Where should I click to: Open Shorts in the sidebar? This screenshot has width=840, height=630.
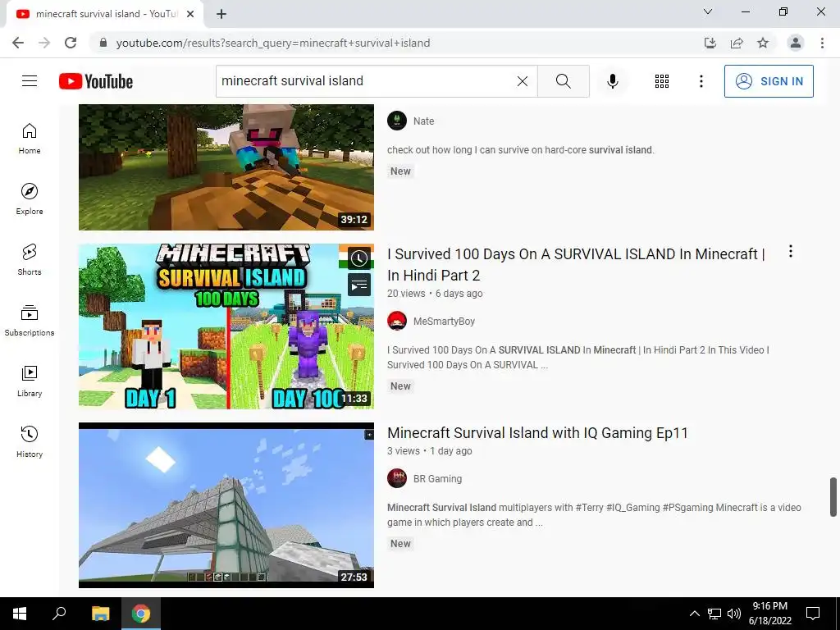point(30,260)
